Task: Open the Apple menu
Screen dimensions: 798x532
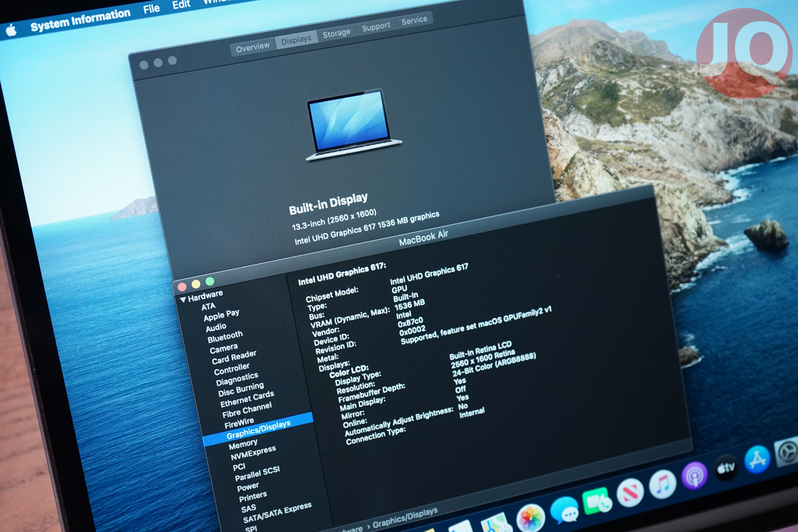Action: tap(11, 30)
